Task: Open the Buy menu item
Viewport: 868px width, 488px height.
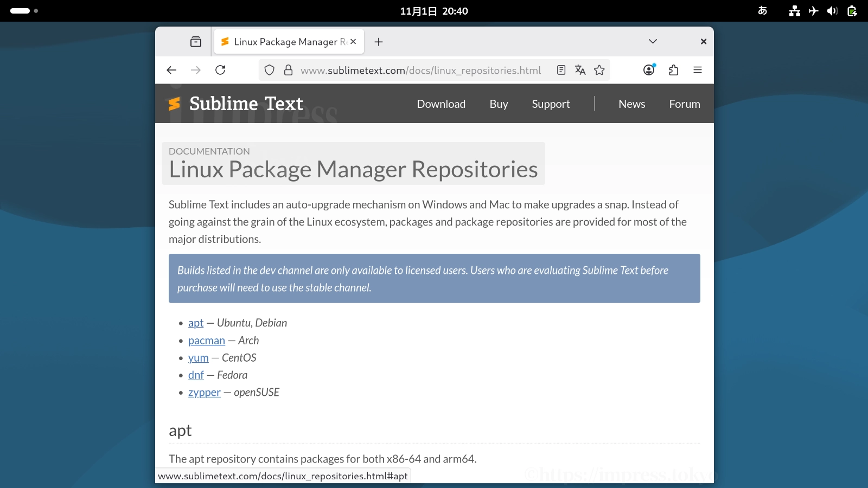Action: pyautogui.click(x=499, y=104)
